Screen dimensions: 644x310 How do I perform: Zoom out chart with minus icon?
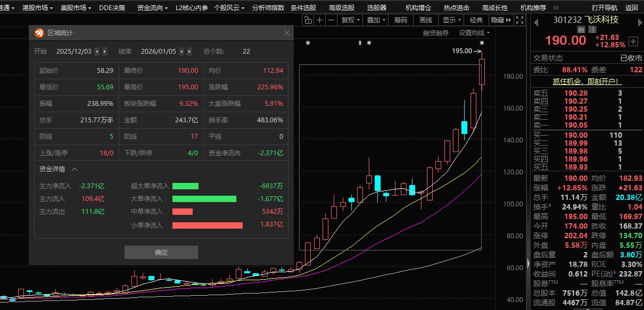pos(331,20)
